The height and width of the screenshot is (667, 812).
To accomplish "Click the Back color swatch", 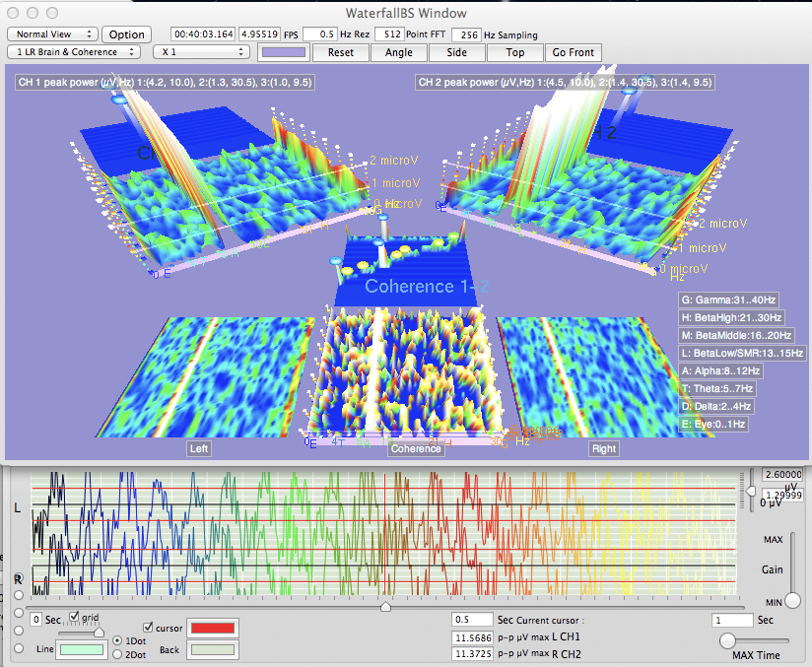I will coord(213,649).
